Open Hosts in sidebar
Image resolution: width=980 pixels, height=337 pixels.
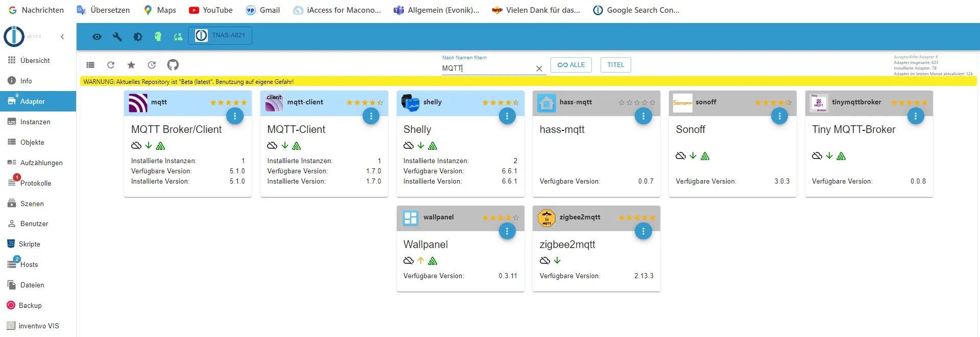tap(38, 264)
